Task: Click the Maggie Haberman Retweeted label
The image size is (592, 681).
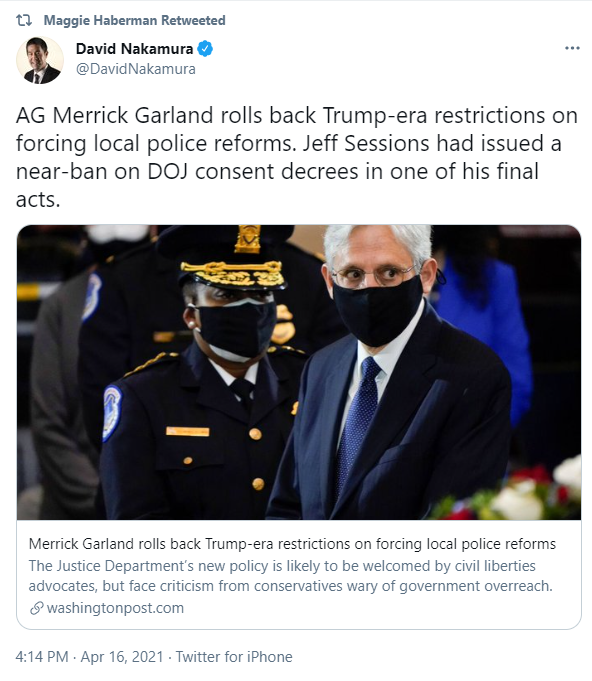Action: click(135, 20)
